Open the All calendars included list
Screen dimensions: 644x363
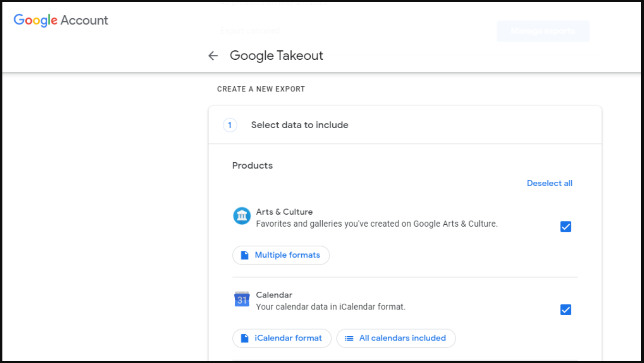click(x=396, y=338)
